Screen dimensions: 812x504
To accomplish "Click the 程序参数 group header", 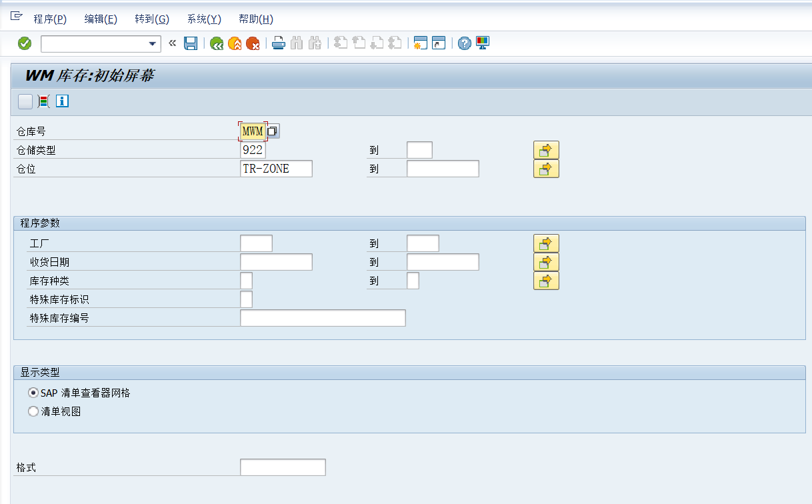I will coord(409,223).
